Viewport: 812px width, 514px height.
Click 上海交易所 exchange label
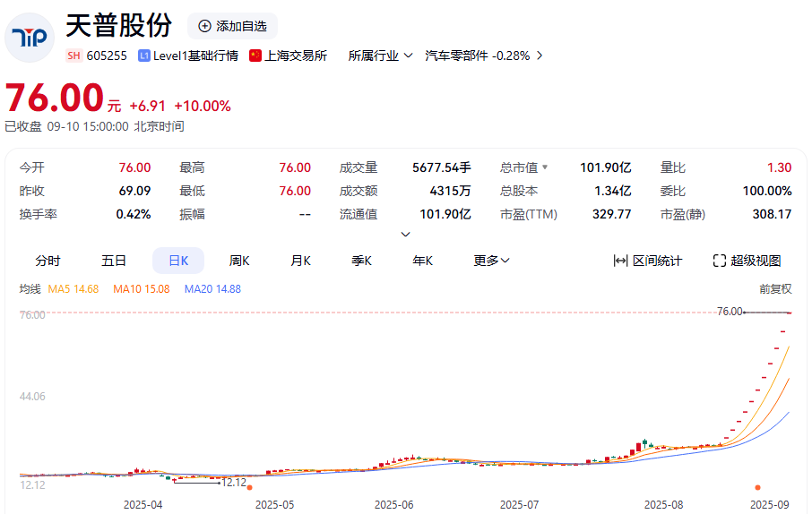point(296,56)
